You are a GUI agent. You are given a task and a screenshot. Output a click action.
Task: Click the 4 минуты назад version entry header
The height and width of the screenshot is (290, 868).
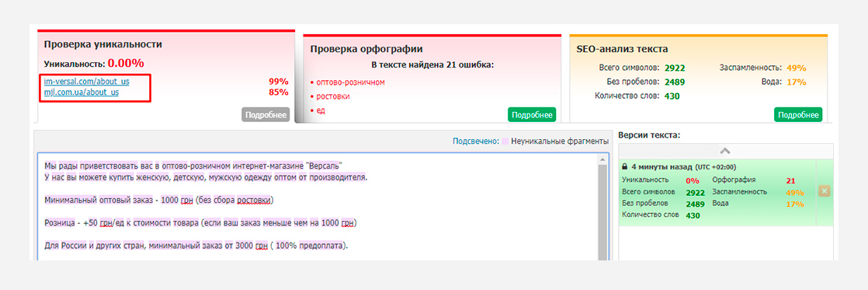click(x=679, y=167)
